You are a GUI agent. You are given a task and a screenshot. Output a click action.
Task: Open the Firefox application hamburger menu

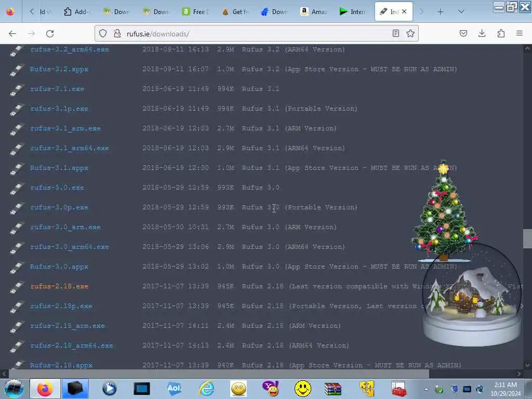coord(520,33)
